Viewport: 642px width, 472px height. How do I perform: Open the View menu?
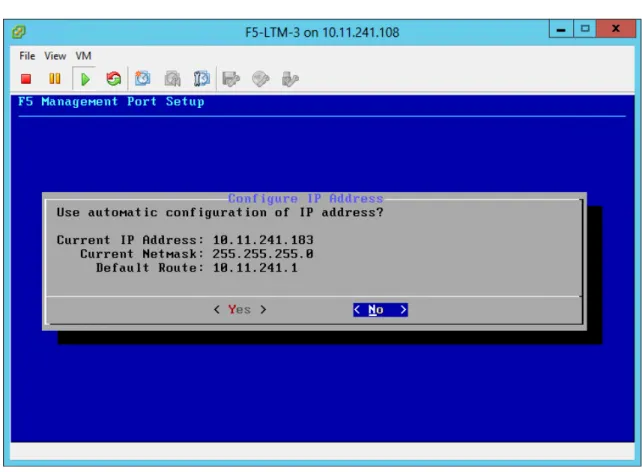[55, 56]
